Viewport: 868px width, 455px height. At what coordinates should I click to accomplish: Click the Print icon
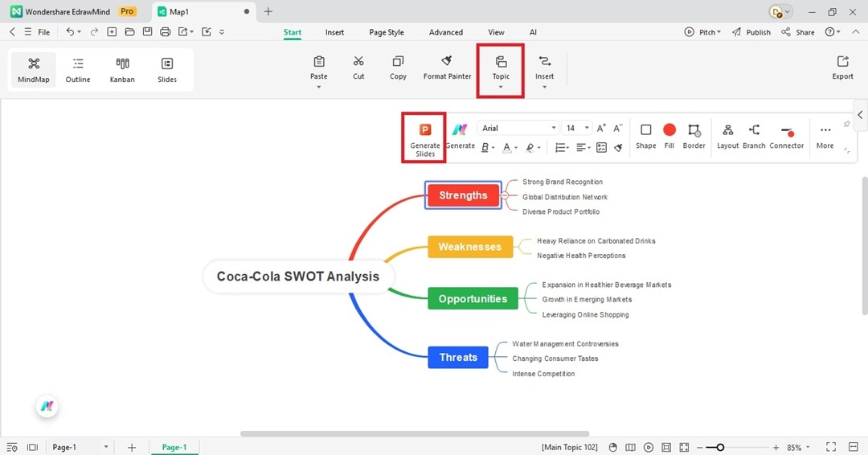165,32
